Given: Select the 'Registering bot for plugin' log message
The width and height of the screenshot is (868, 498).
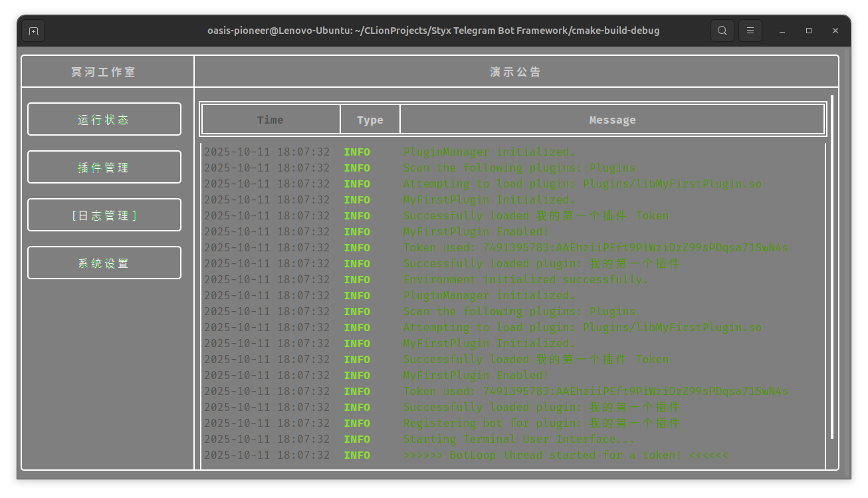Looking at the screenshot, I should 542,423.
